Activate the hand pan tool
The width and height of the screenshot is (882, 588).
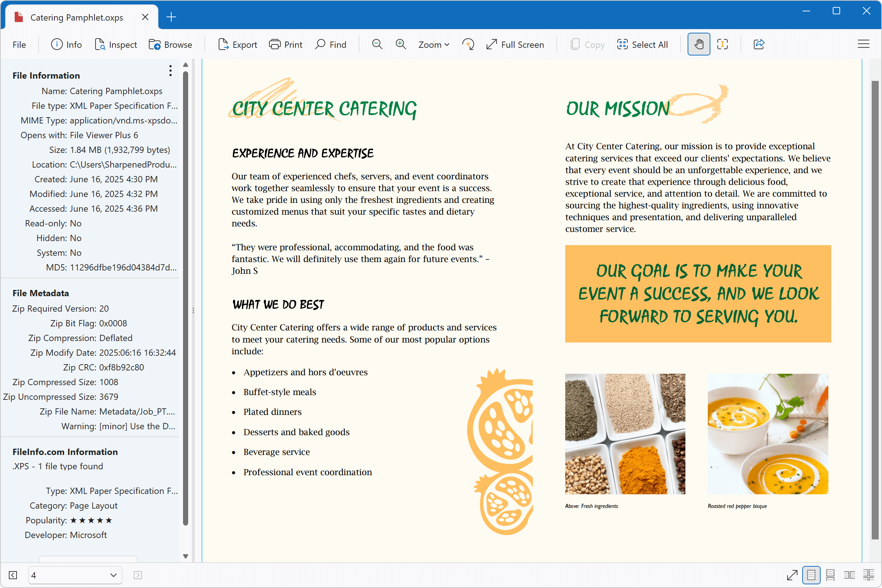[698, 44]
